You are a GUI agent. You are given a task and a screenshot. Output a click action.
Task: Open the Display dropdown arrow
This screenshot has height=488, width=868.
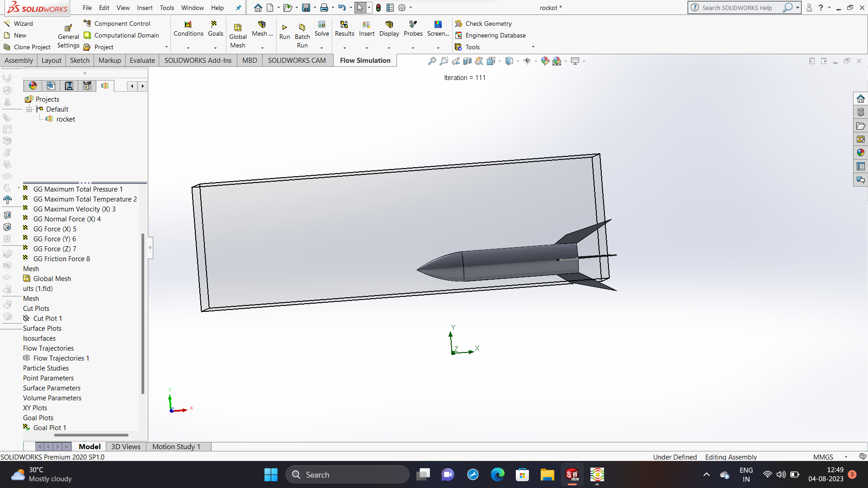point(389,48)
